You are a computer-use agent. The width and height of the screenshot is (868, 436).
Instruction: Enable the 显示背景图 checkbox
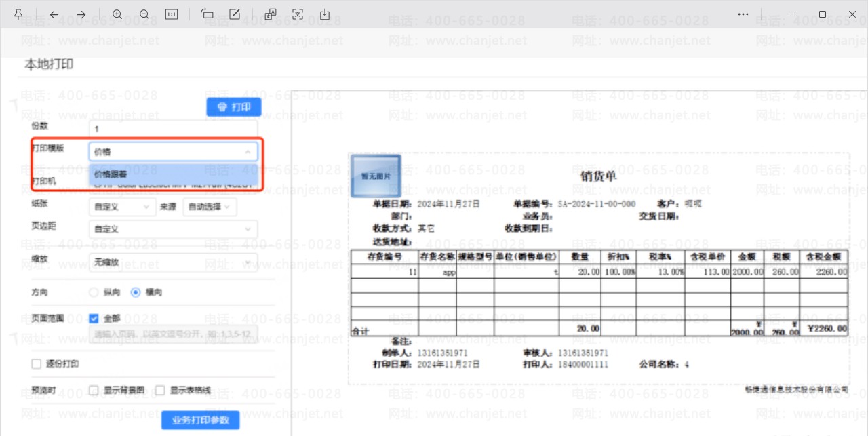[x=94, y=391]
